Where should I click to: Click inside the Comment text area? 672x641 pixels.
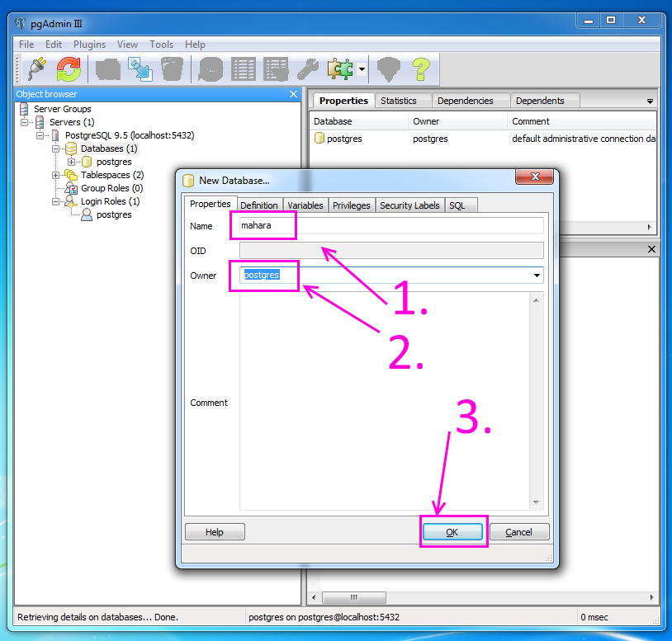point(385,402)
